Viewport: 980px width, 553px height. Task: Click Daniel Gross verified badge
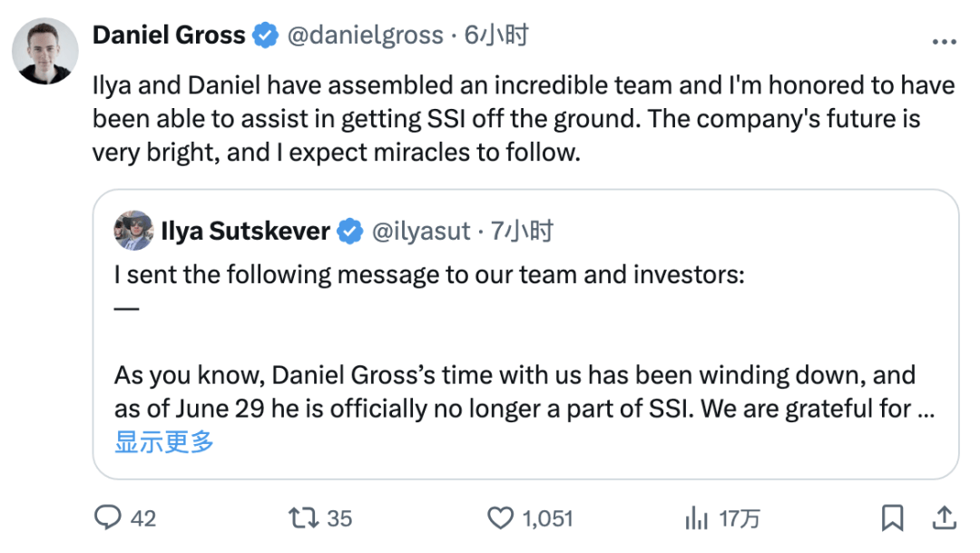click(266, 35)
